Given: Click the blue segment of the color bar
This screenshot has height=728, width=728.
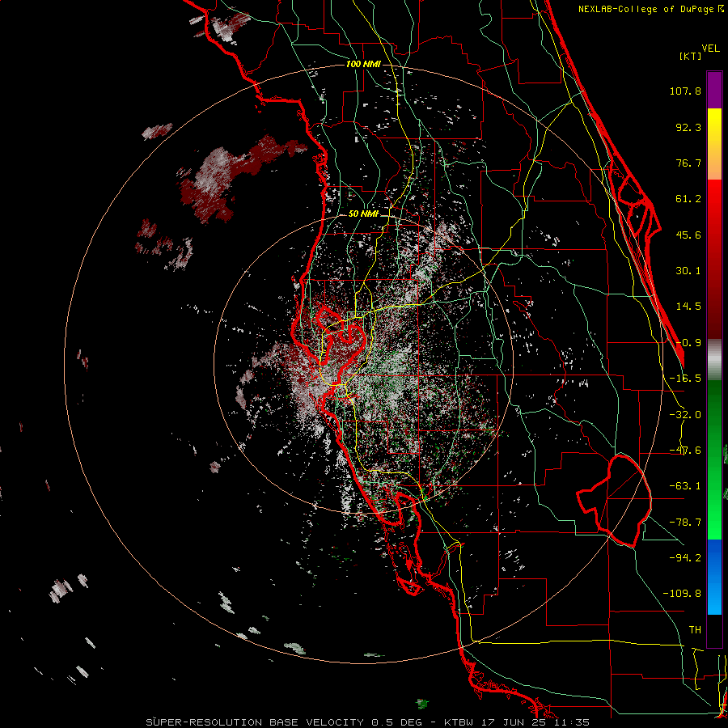Looking at the screenshot, I should coord(714,577).
